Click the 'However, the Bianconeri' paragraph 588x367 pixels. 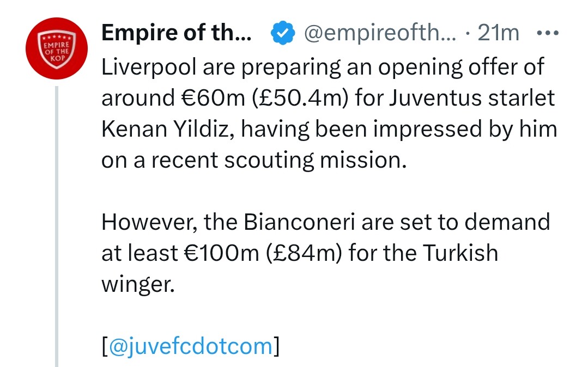pos(325,222)
